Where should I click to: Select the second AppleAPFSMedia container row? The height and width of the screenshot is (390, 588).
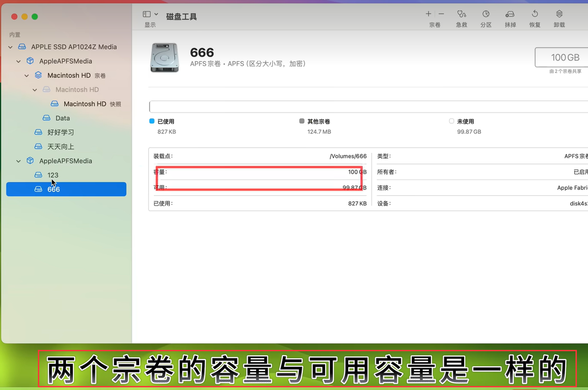coord(66,161)
